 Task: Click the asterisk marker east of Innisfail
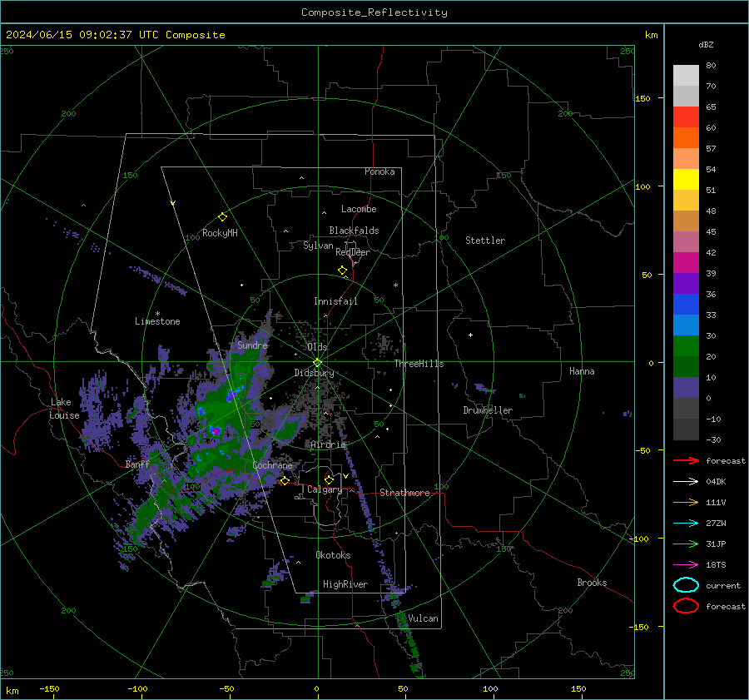click(x=395, y=285)
